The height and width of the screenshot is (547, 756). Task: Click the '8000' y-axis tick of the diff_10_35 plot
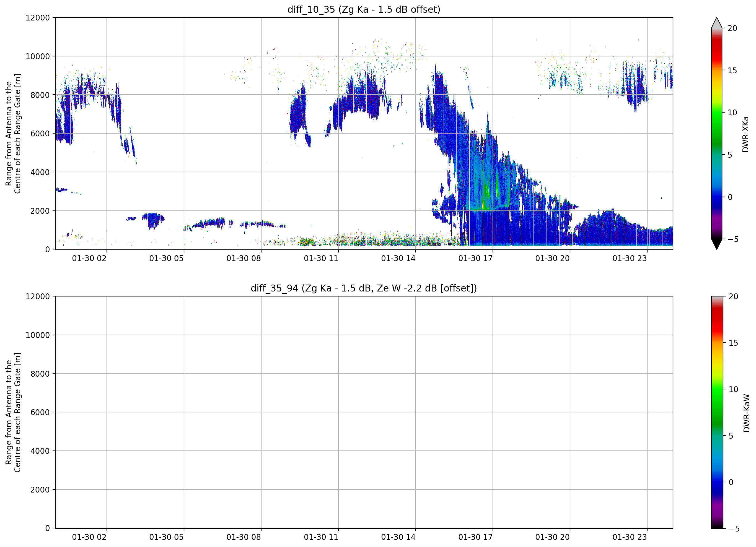click(40, 95)
